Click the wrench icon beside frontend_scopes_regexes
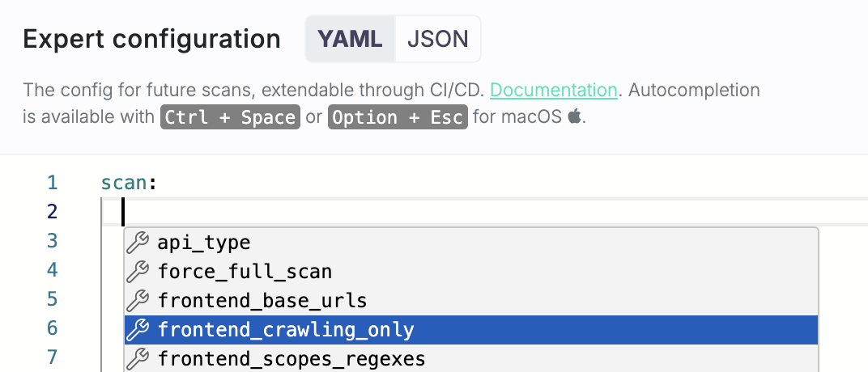This screenshot has height=372, width=868. (x=138, y=359)
